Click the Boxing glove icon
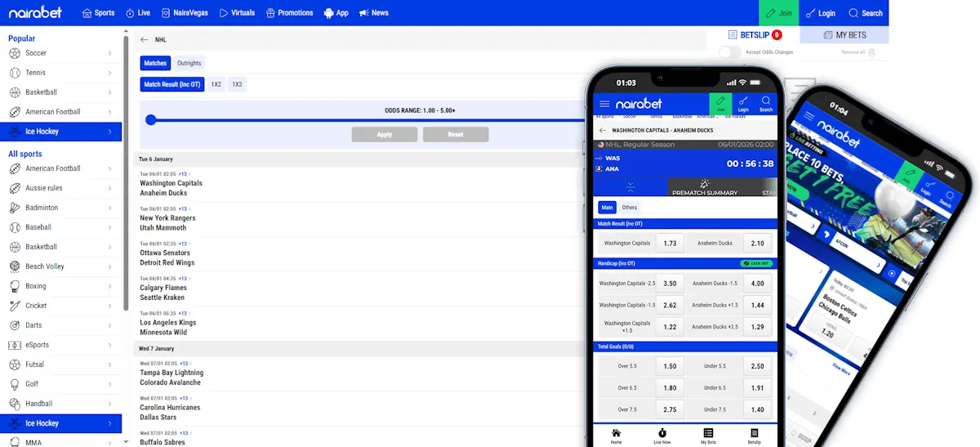 pos(15,286)
